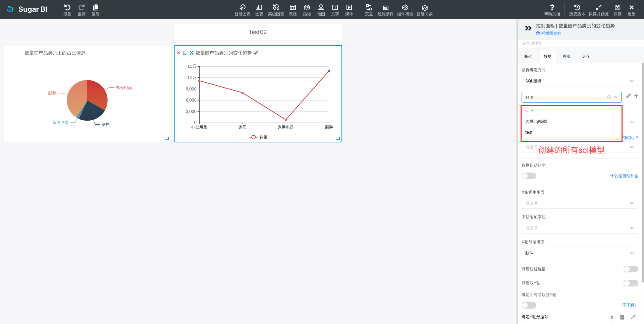The width and height of the screenshot is (644, 324).
Task: Open the media (媒体) tool
Action: tap(349, 10)
